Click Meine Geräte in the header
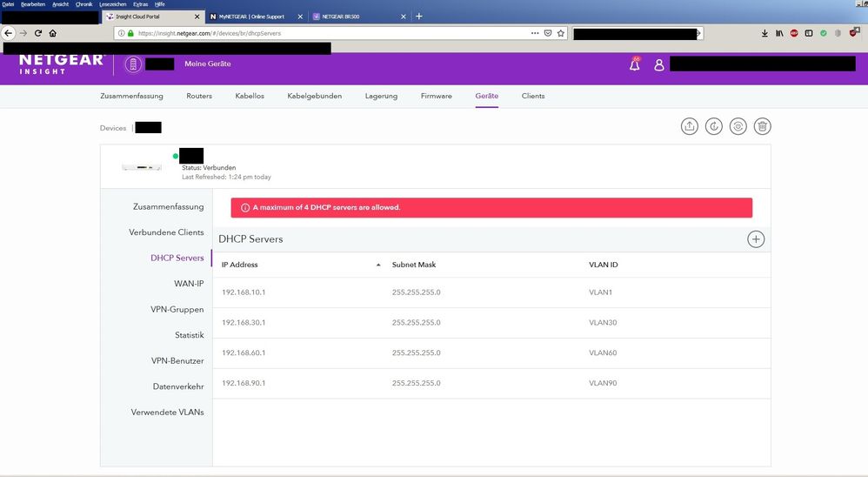The image size is (868, 477). (x=208, y=64)
